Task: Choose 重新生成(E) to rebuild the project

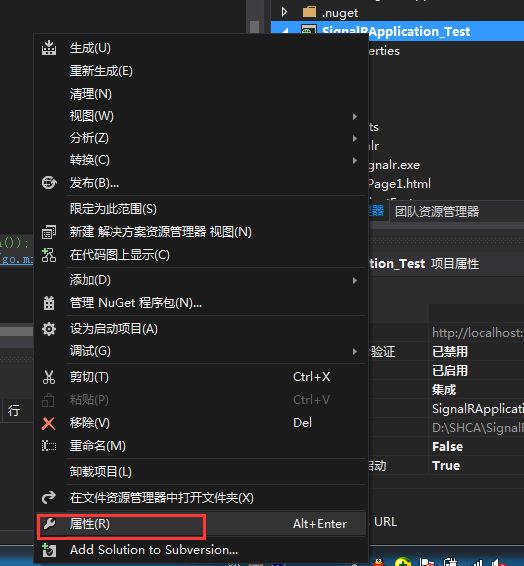Action: pyautogui.click(x=201, y=71)
